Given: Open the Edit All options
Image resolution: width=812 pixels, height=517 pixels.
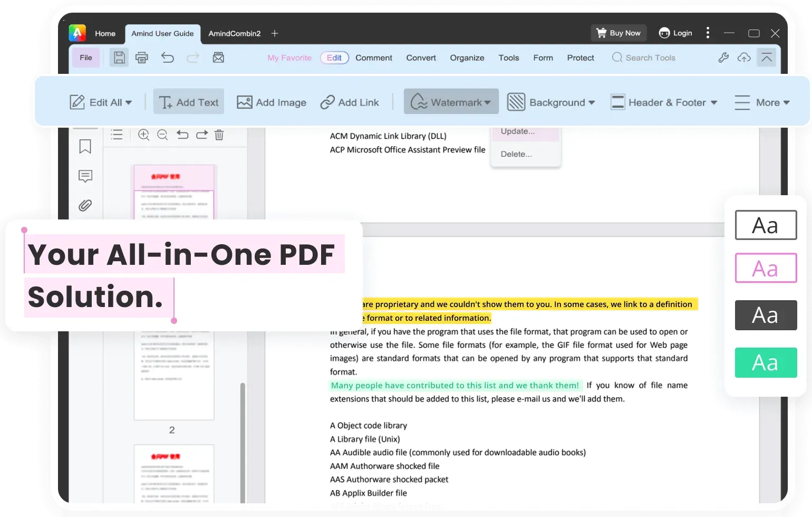Looking at the screenshot, I should (102, 102).
